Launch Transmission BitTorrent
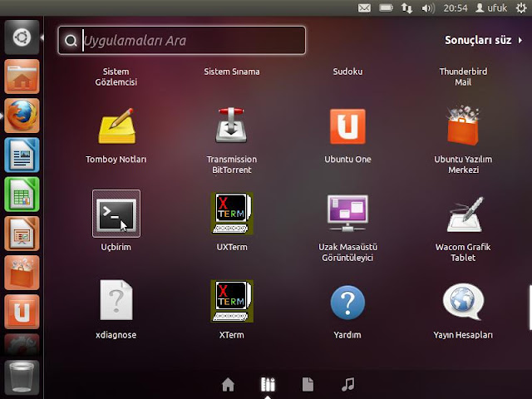Viewport: 532px width, 399px height. point(231,126)
